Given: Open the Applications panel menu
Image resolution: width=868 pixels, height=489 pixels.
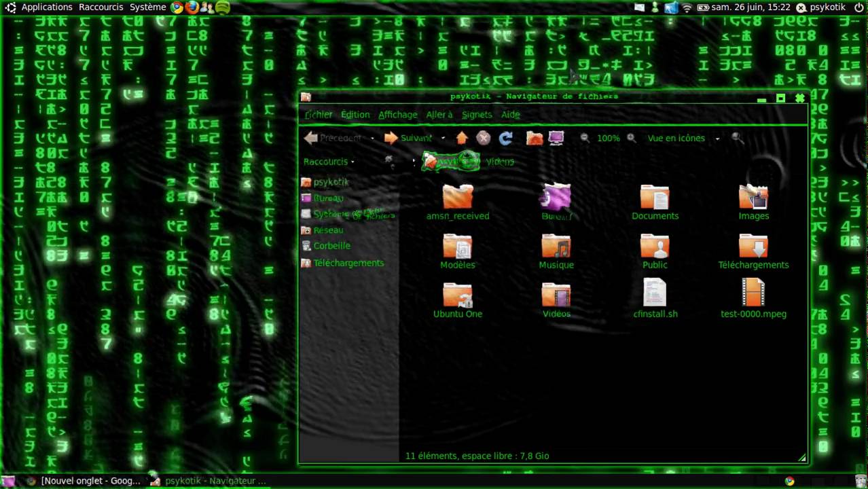Looking at the screenshot, I should pyautogui.click(x=47, y=7).
